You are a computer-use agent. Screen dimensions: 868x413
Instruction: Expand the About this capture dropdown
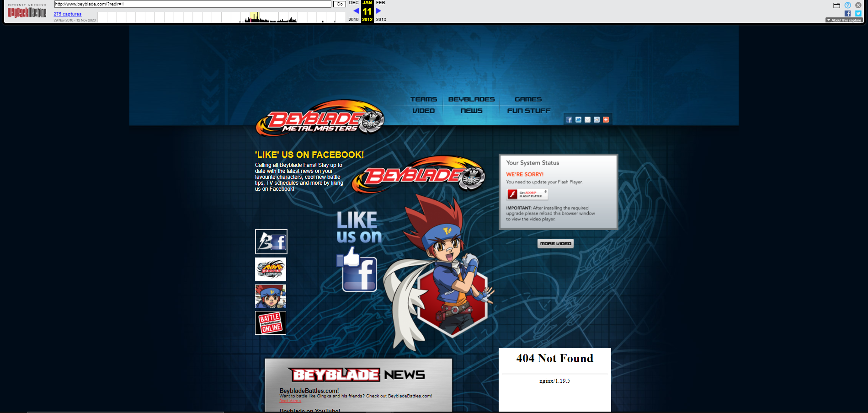(x=844, y=20)
